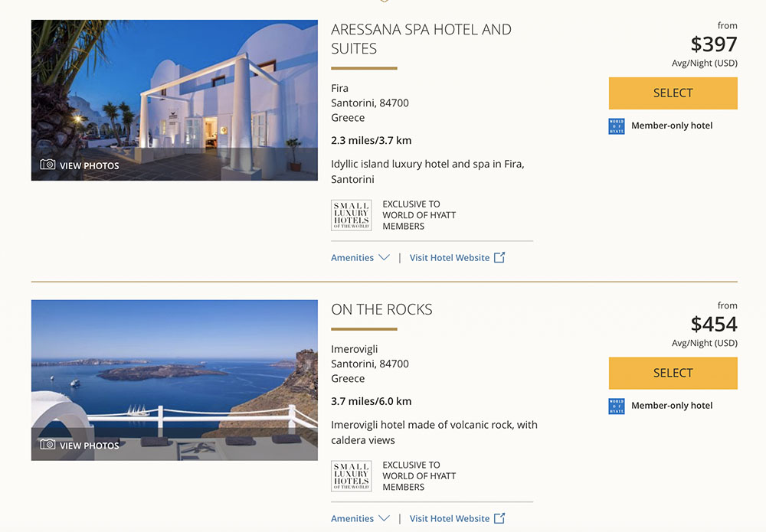Viewport: 766px width, 532px height.
Task: Select On The Rocks hotel at $454
Action: click(673, 374)
